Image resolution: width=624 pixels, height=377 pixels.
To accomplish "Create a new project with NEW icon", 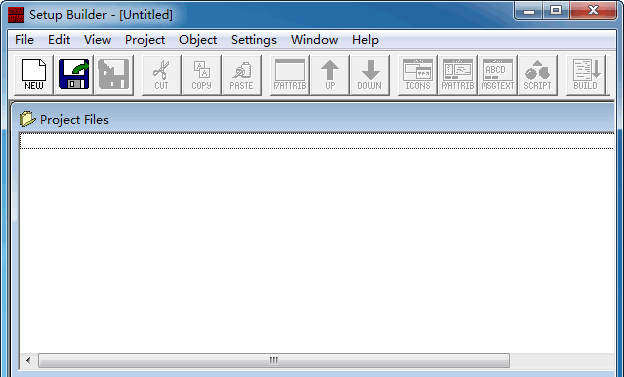I will (34, 75).
